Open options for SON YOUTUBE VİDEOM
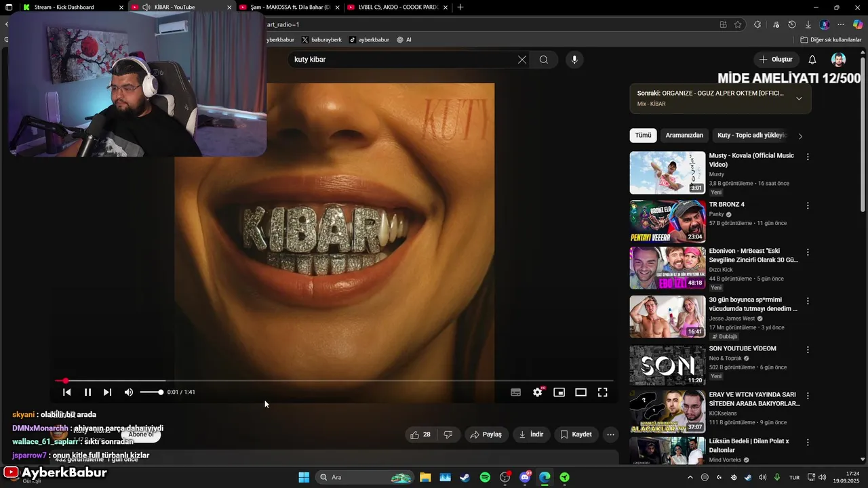The height and width of the screenshot is (488, 868). pyautogui.click(x=808, y=350)
